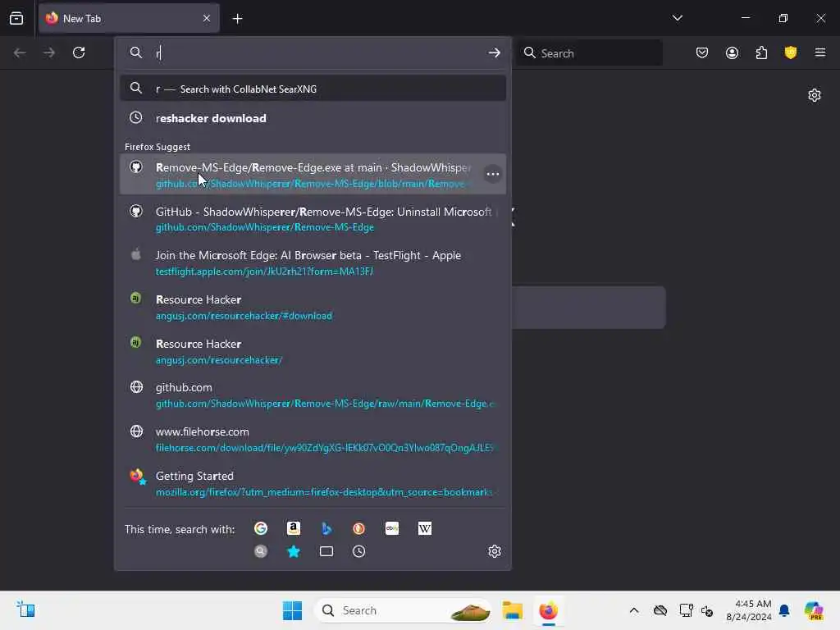Open Resource Hacker #download suggestion
This screenshot has width=840, height=630.
(x=313, y=307)
